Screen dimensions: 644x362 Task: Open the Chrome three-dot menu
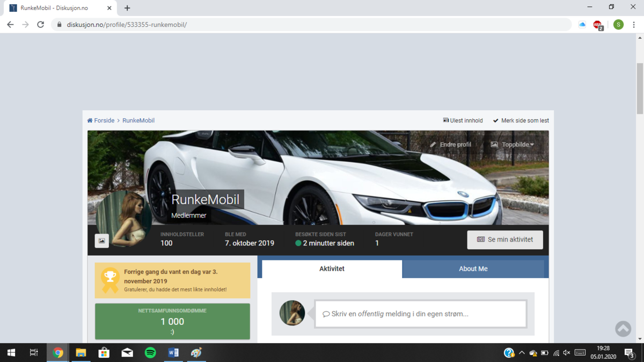click(x=634, y=25)
